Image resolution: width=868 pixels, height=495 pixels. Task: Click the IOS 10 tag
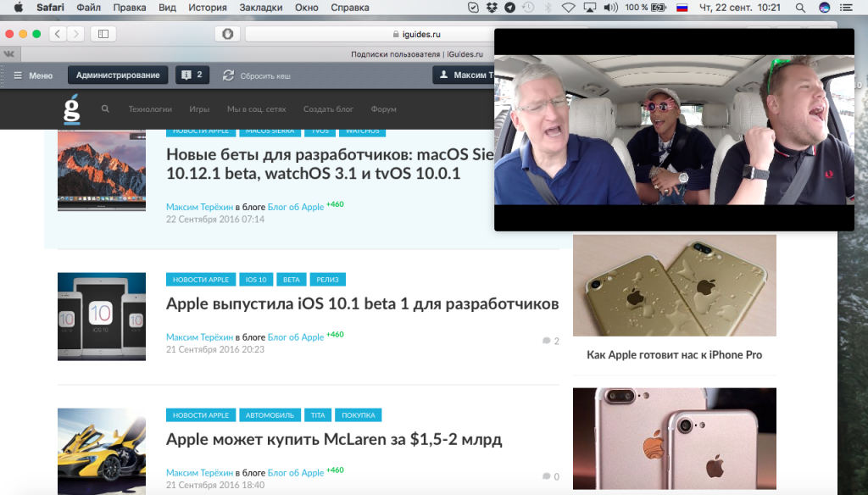[256, 280]
